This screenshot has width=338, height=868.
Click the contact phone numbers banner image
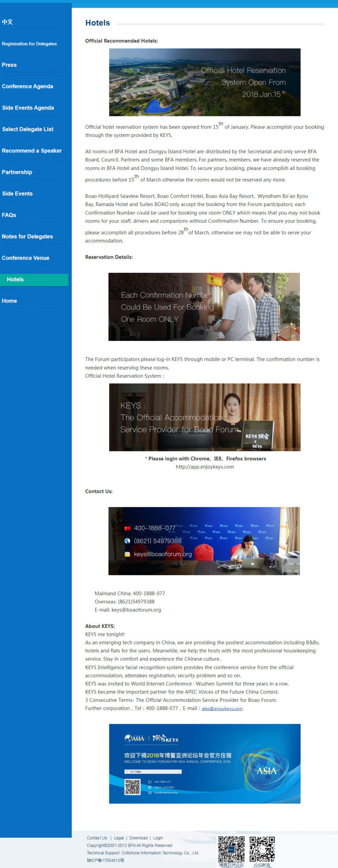click(x=204, y=541)
